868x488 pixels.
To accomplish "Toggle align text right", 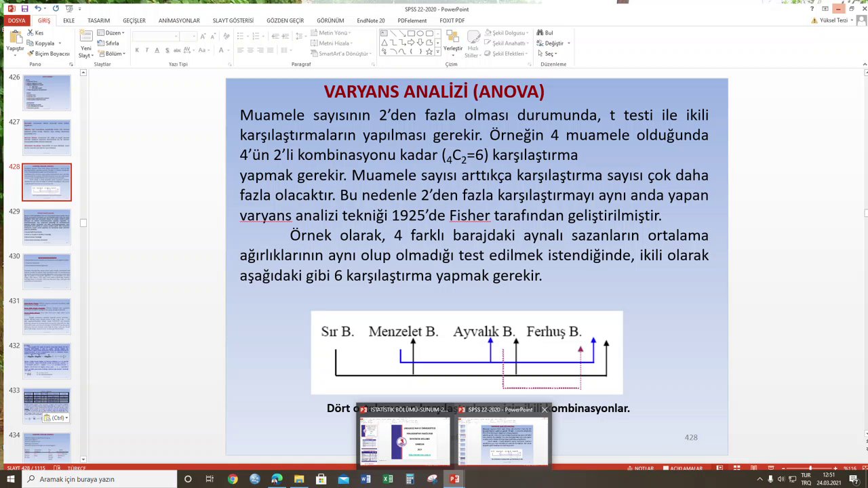I will (260, 50).
